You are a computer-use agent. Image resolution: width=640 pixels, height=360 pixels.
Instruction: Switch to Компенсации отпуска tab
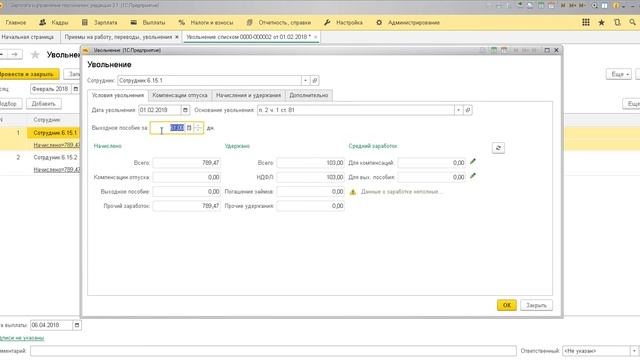[180, 95]
